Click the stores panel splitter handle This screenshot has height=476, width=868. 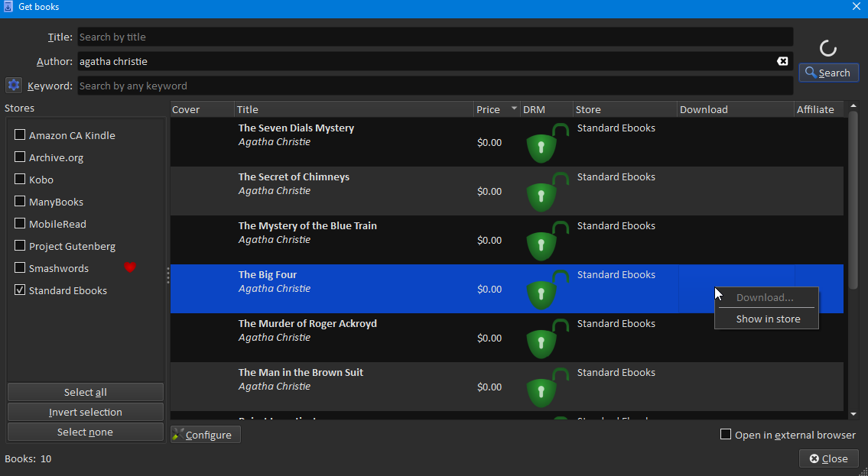pyautogui.click(x=167, y=275)
